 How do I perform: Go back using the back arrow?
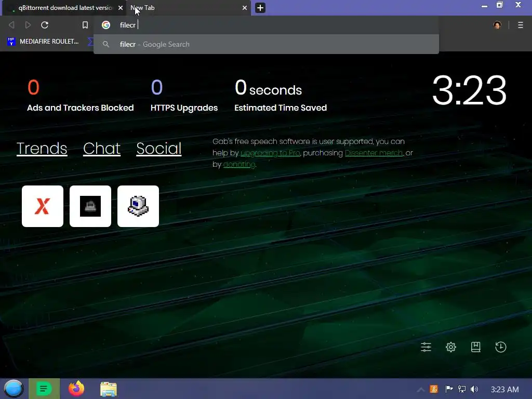click(11, 25)
